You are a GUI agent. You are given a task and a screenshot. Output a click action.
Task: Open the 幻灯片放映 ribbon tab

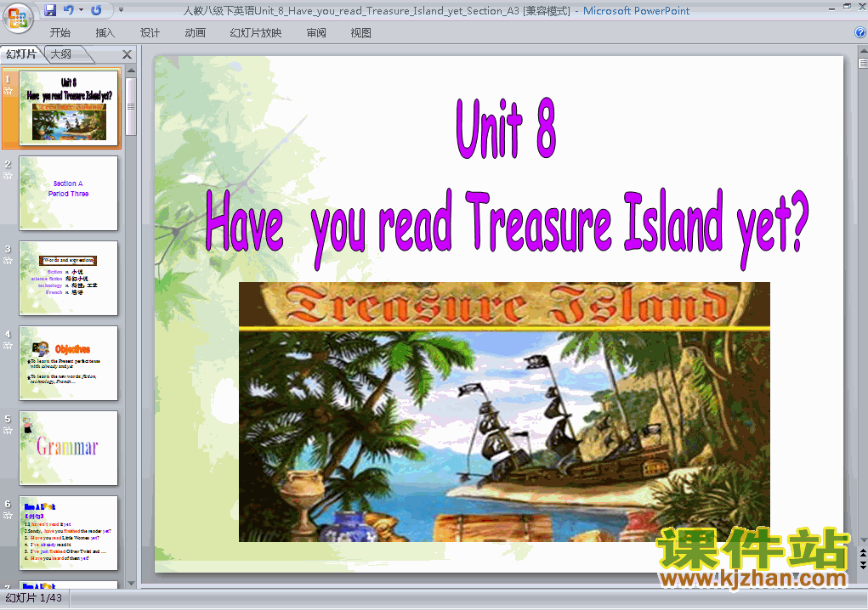[x=256, y=32]
